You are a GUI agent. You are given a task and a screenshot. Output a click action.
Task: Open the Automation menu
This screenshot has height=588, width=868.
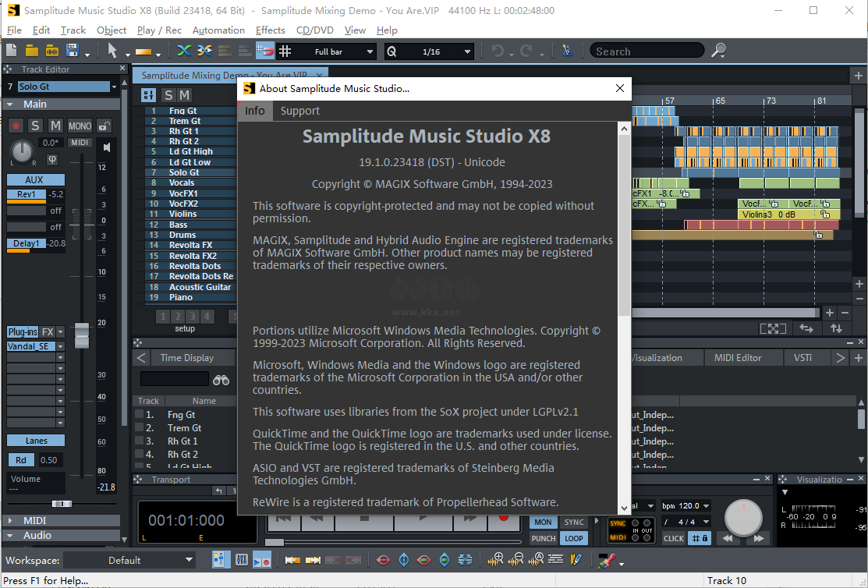(218, 30)
